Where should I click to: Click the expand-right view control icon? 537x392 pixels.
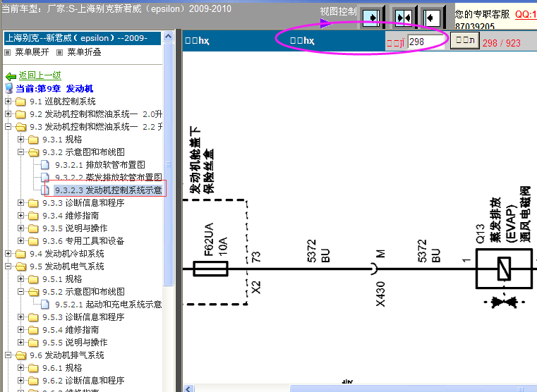(x=371, y=17)
